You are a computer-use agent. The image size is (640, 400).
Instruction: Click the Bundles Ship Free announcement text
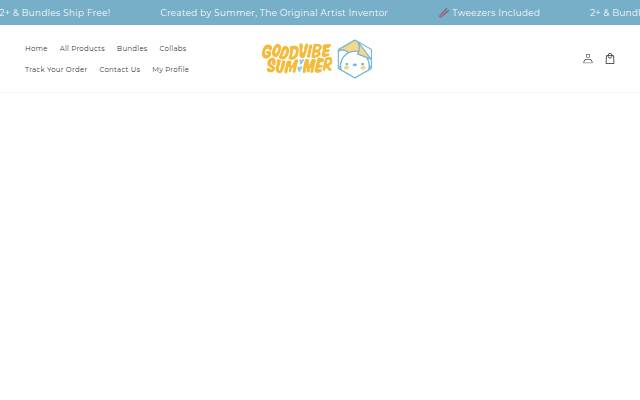click(x=55, y=13)
